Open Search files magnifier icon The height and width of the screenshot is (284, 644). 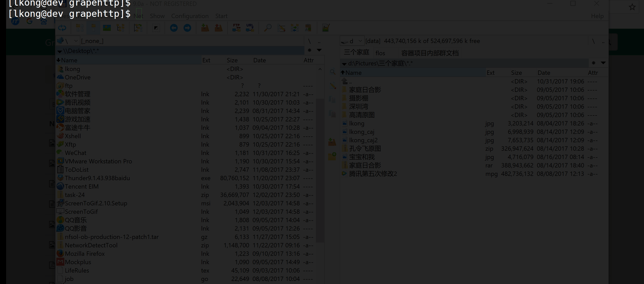[268, 28]
